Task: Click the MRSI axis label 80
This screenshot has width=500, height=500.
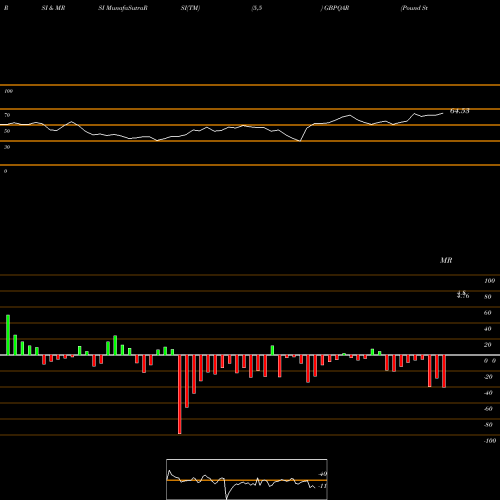Action: point(488,297)
